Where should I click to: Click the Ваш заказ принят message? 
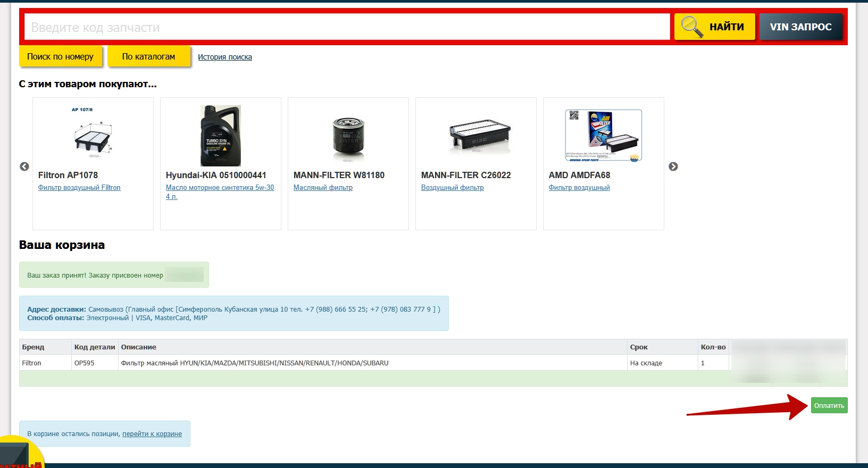(114, 275)
